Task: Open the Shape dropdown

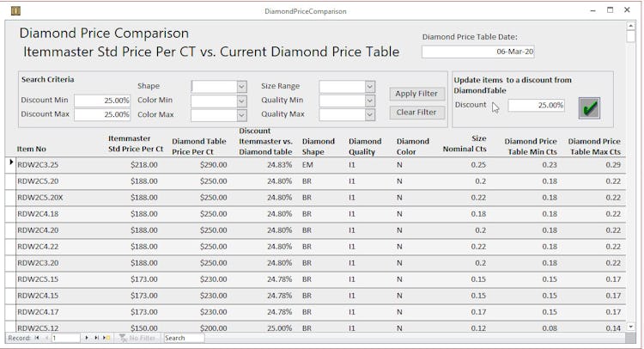Action: 241,86
